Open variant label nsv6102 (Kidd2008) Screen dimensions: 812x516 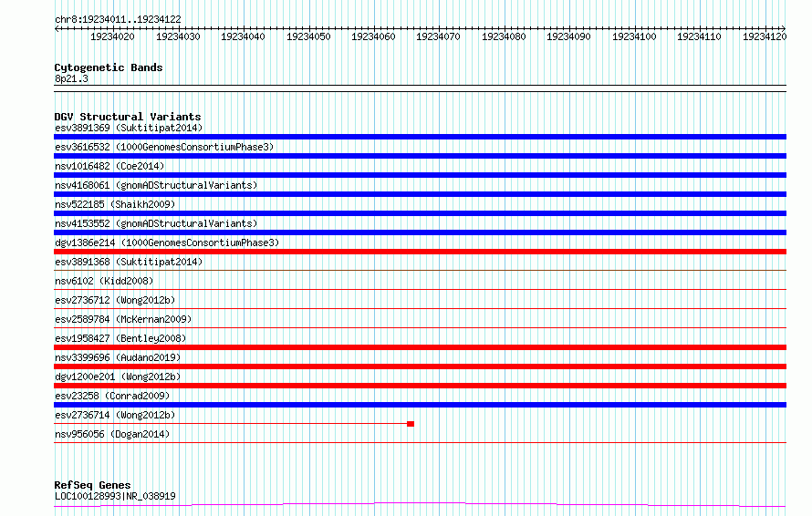pyautogui.click(x=104, y=281)
